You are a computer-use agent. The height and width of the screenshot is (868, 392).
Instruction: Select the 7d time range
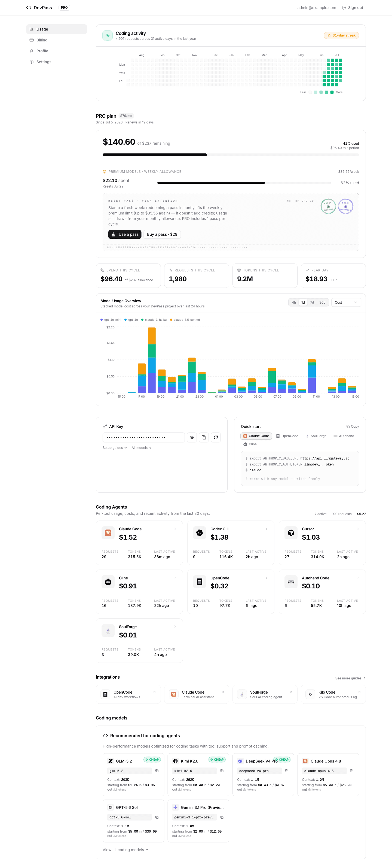coord(312,302)
